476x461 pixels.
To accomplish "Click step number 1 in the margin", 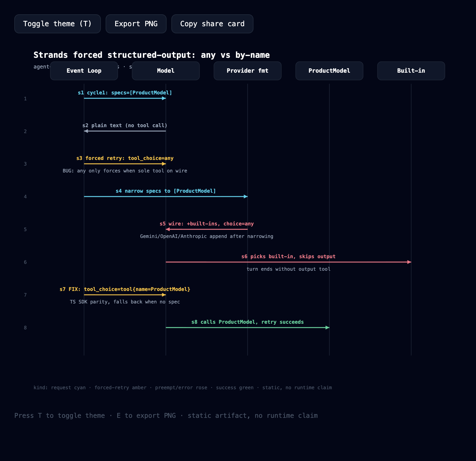I will [x=25, y=99].
